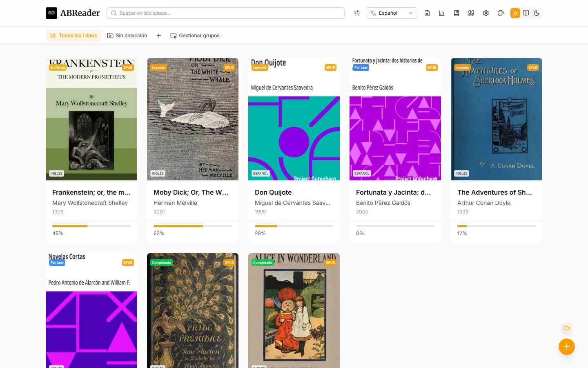588x368 pixels.
Task: Open the file search icon in toolbar
Action: click(427, 13)
